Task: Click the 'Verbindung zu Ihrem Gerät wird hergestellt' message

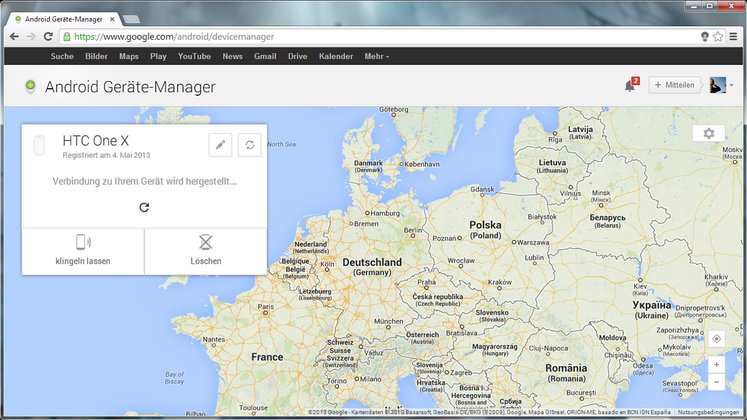Action: [144, 181]
